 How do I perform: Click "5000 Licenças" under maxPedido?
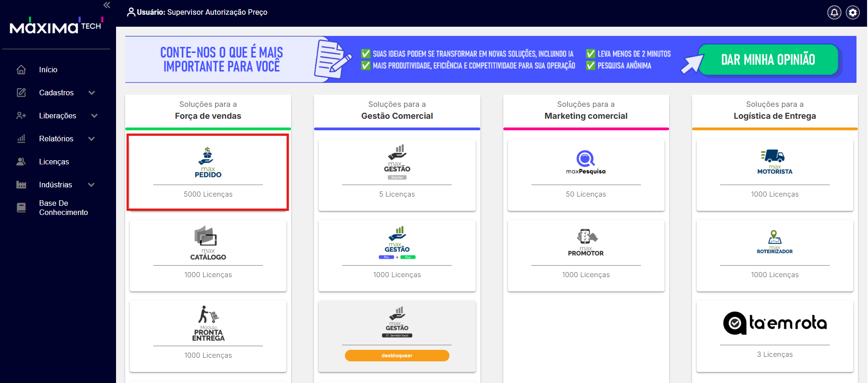coord(208,194)
